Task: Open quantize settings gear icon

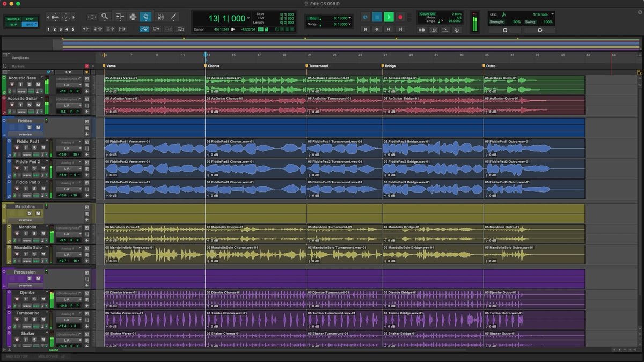Action: pyautogui.click(x=539, y=31)
